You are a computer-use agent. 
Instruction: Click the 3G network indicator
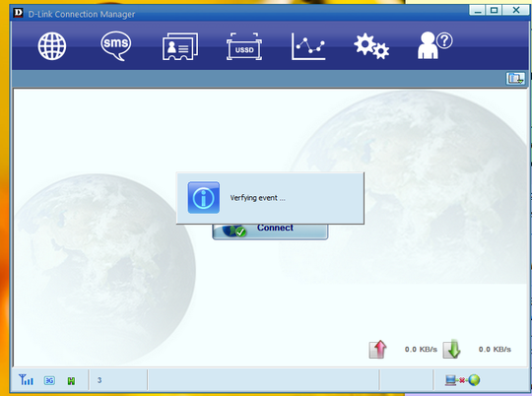[x=49, y=380]
